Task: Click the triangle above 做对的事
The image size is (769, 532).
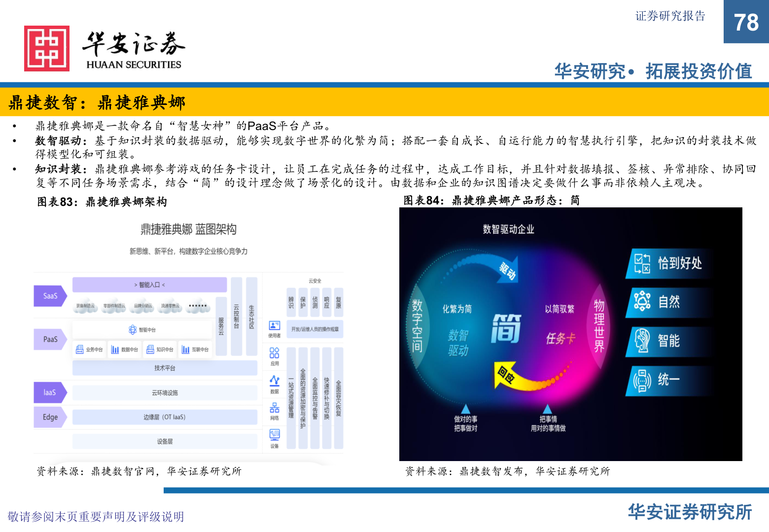Action: (x=465, y=408)
